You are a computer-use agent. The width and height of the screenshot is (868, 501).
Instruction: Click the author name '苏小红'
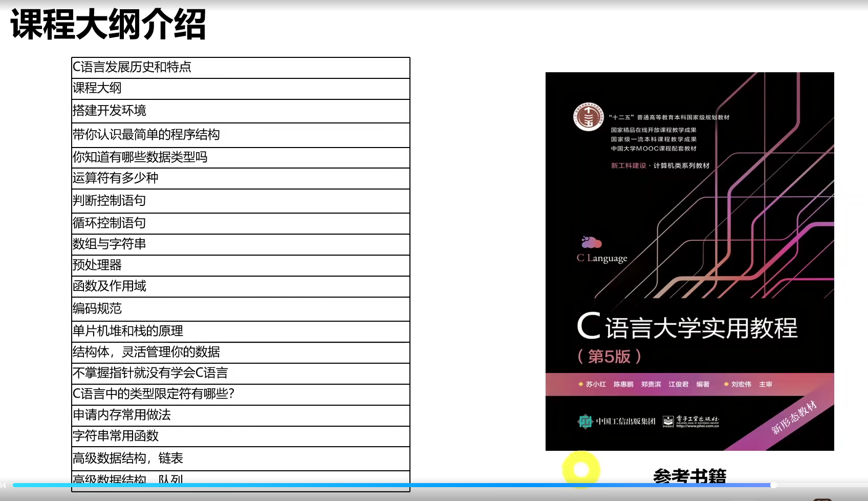coord(596,384)
